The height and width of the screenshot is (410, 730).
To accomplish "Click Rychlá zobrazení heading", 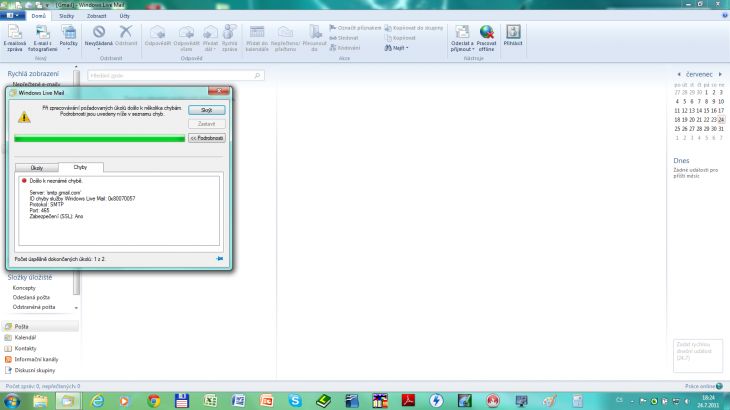I will [x=33, y=74].
